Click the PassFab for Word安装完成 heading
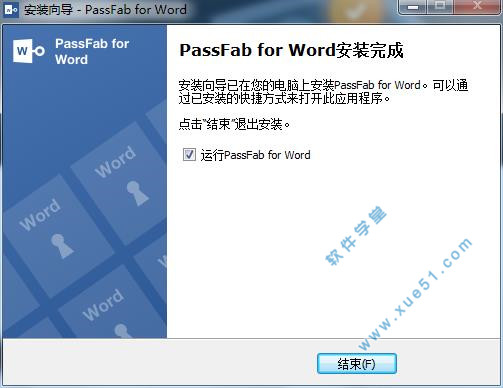Screen dimensions: 503x388 tap(291, 50)
